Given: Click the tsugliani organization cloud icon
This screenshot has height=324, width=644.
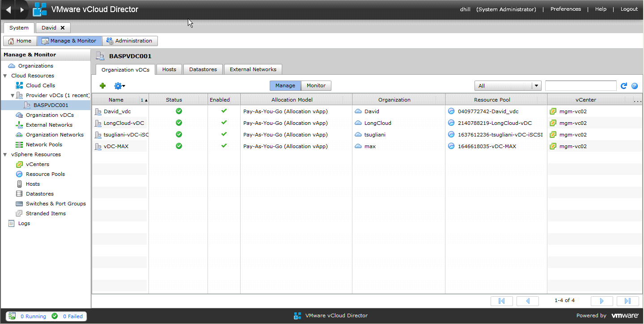Looking at the screenshot, I should click(358, 134).
